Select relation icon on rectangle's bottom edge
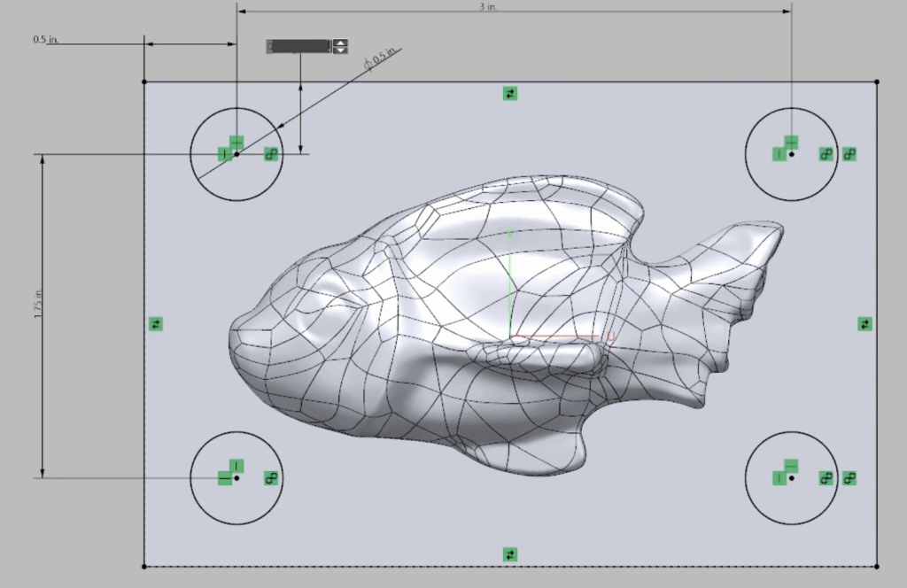907x588 pixels. click(x=509, y=554)
